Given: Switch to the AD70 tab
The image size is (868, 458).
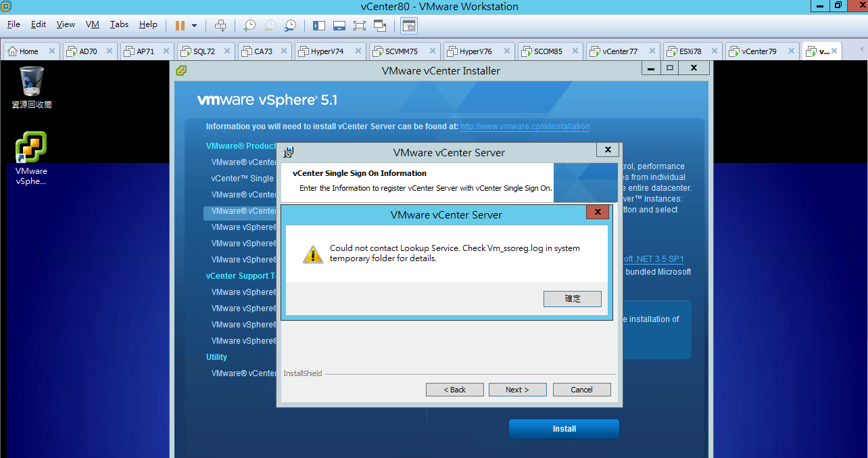Looking at the screenshot, I should click(x=89, y=51).
